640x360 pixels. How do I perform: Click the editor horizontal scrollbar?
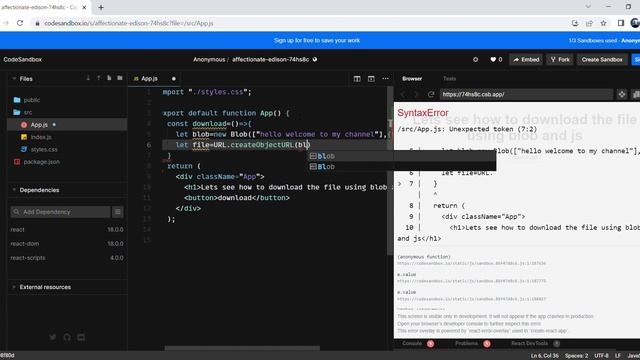point(242,348)
